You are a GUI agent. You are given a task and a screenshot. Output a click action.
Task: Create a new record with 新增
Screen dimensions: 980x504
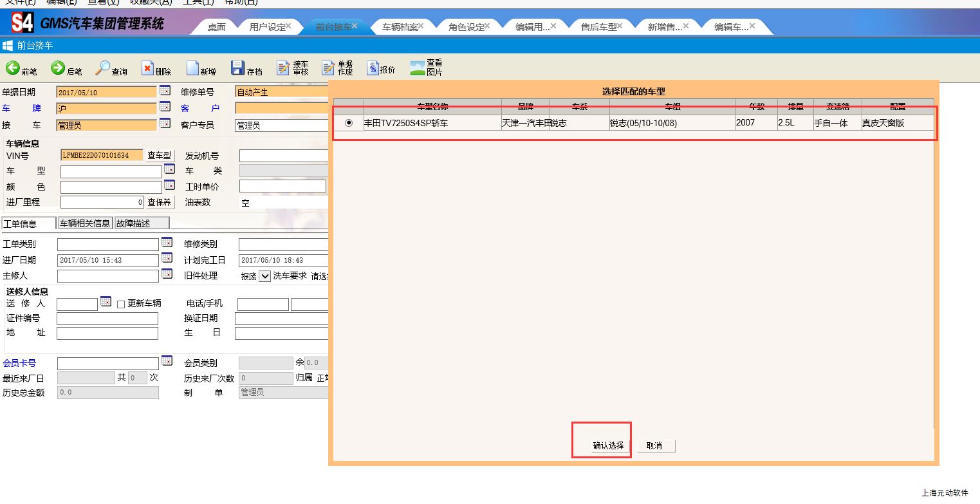point(192,69)
